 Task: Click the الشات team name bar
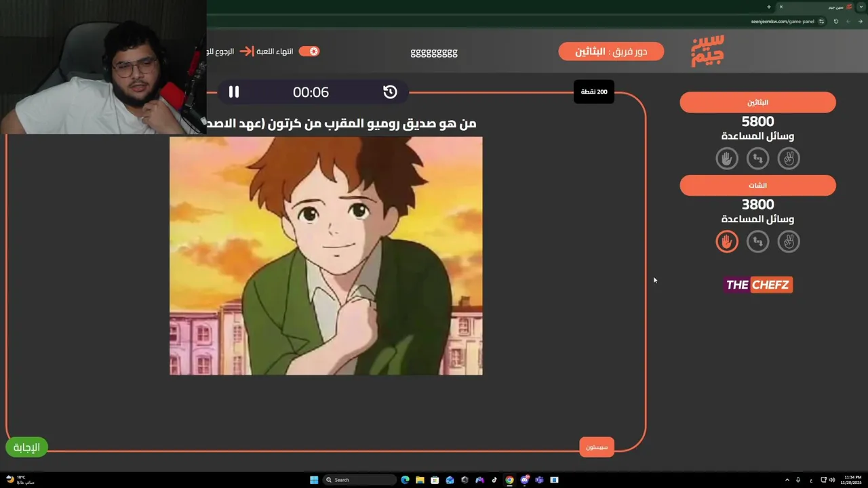[x=757, y=186]
